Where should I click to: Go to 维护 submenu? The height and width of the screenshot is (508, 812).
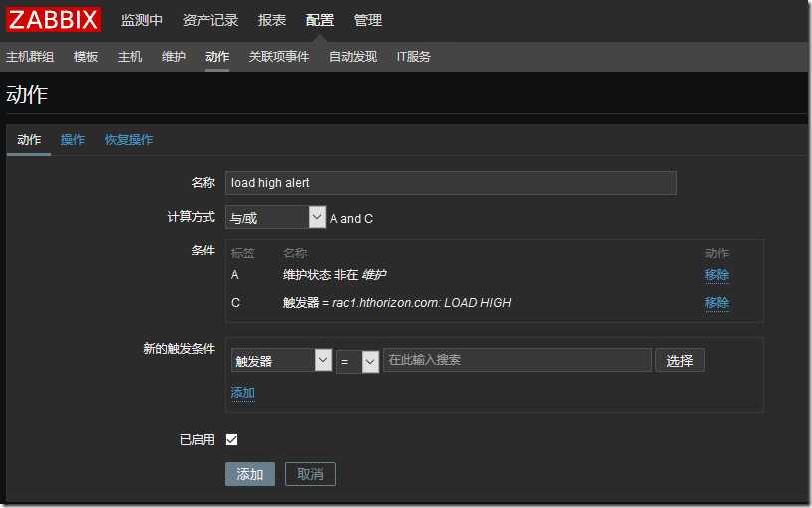click(174, 57)
